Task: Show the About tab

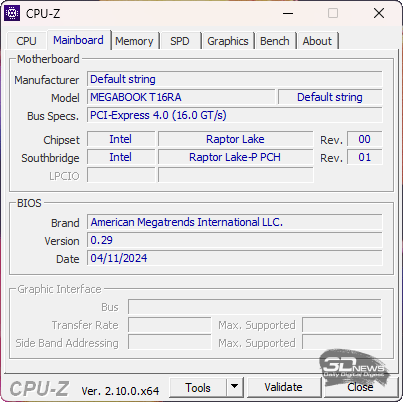Action: [317, 41]
